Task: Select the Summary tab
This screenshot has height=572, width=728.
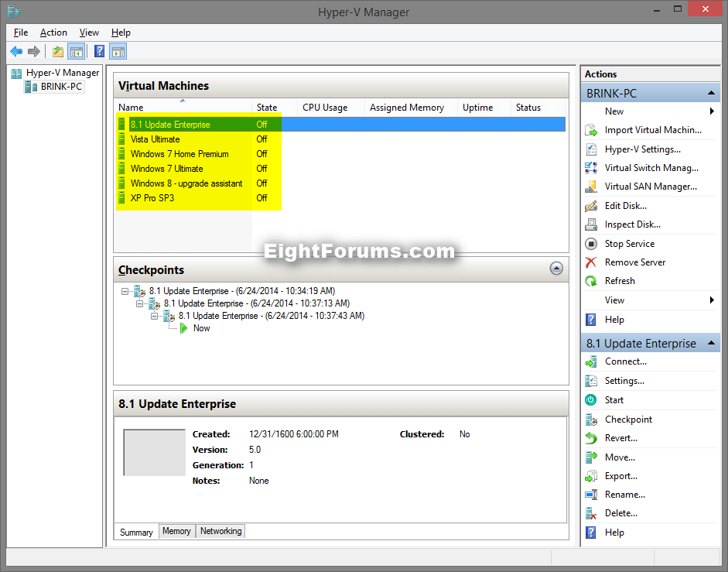Action: pos(136,532)
